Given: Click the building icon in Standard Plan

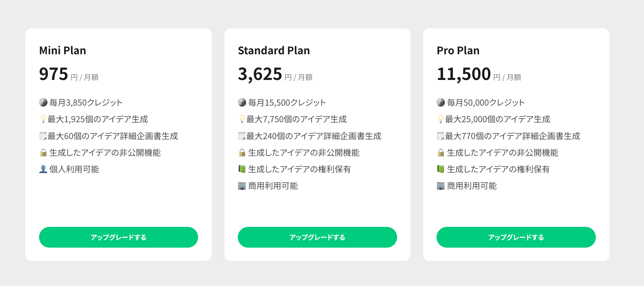Looking at the screenshot, I should [x=242, y=186].
